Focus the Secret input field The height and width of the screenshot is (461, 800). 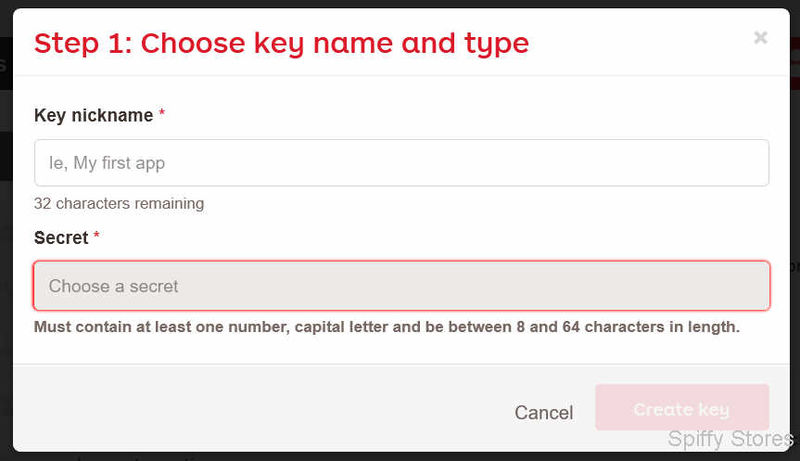click(x=401, y=286)
